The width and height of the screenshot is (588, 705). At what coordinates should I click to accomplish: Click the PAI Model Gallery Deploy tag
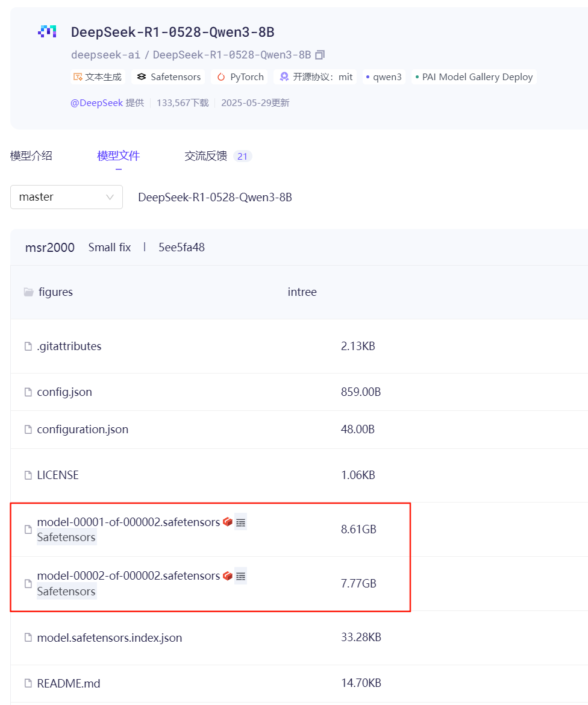pyautogui.click(x=474, y=77)
